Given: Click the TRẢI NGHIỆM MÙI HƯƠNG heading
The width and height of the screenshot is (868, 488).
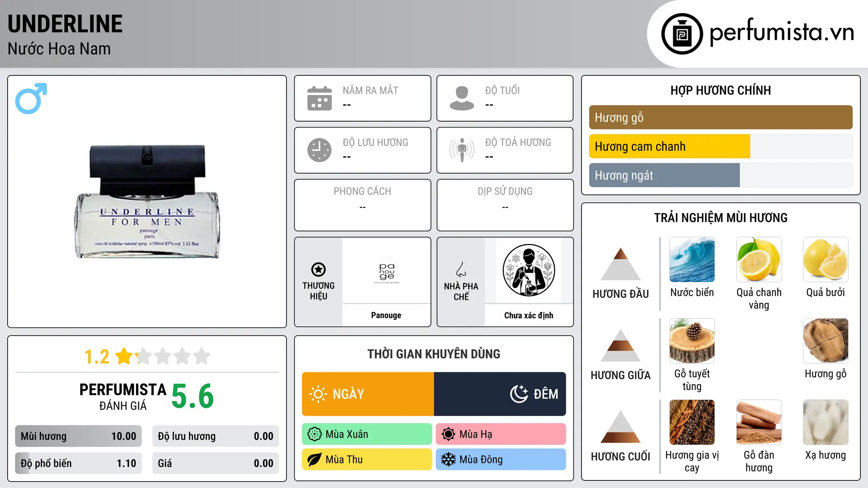Looking at the screenshot, I should click(721, 218).
